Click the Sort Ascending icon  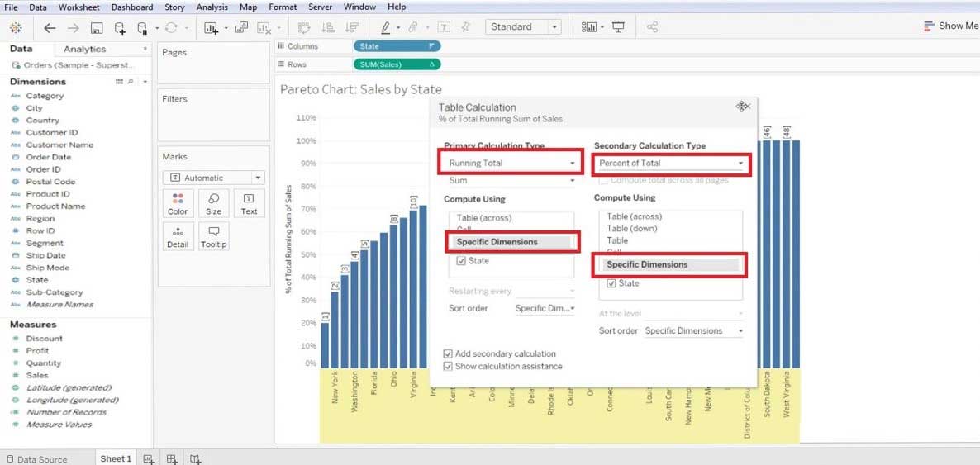click(328, 28)
